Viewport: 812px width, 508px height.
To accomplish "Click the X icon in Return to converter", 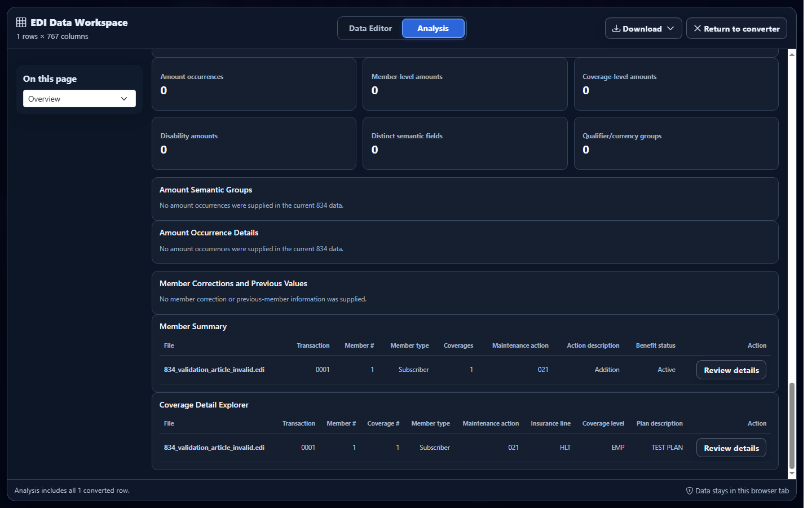I will coord(698,28).
